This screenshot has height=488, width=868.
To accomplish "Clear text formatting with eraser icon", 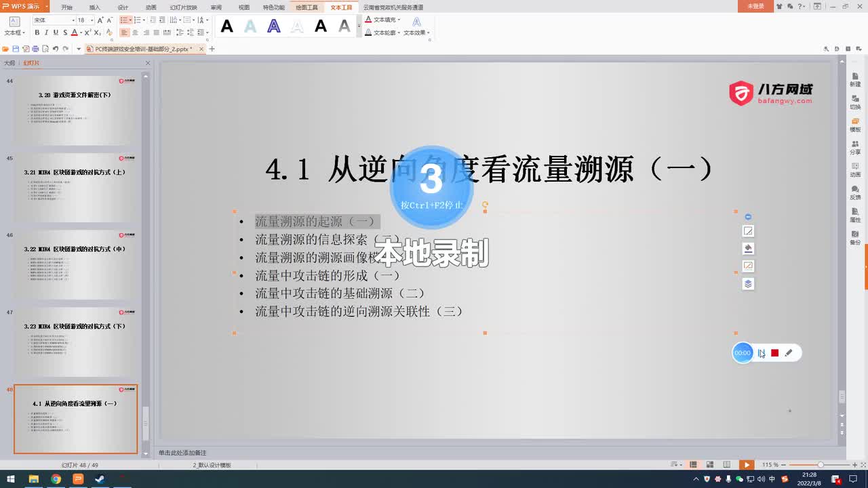I will point(111,33).
